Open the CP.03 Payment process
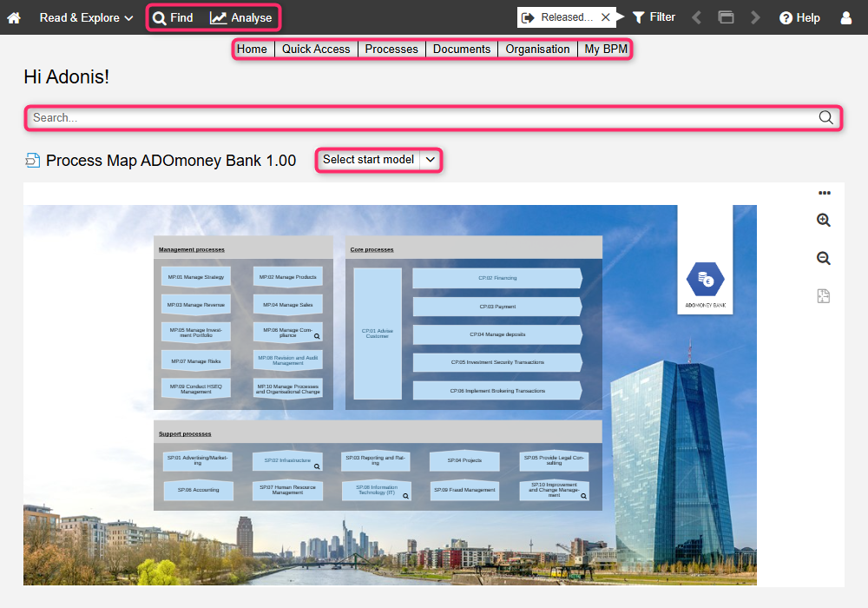This screenshot has width=868, height=608. [496, 307]
